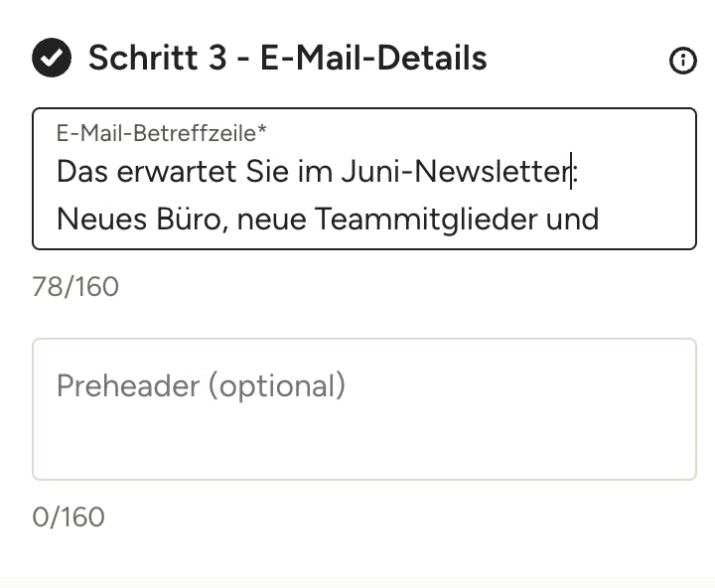The width and height of the screenshot is (715, 588).
Task: Click the colon after Juni-Newsletter
Action: click(575, 174)
